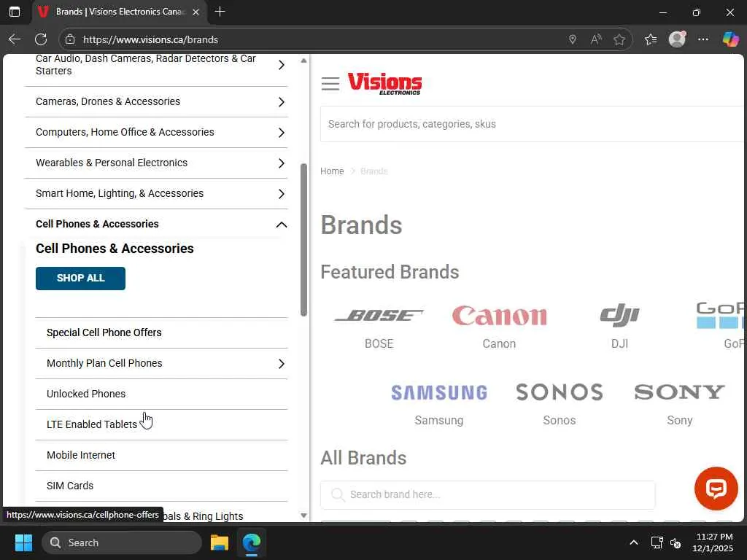Open the hamburger menu beside the Visions logo
747x560 pixels.
pos(330,84)
